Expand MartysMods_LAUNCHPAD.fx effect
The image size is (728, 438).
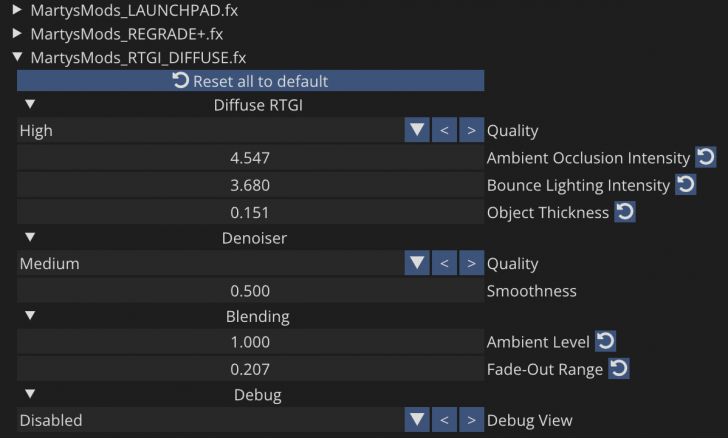coord(17,9)
